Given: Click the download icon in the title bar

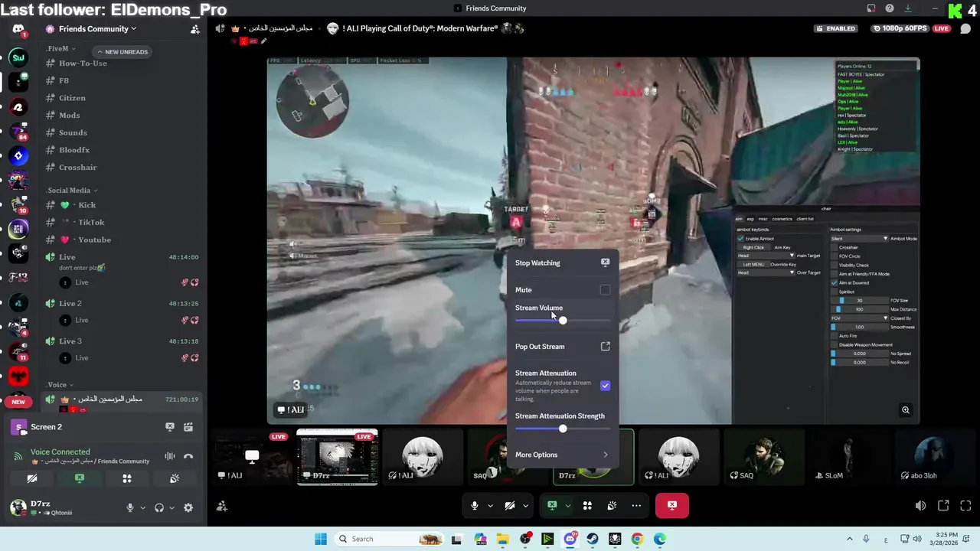Looking at the screenshot, I should (908, 8).
